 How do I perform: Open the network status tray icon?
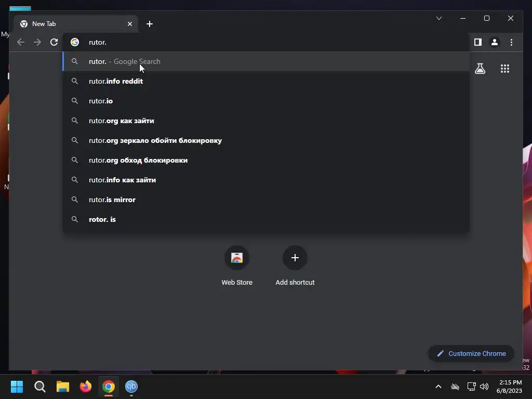471,387
